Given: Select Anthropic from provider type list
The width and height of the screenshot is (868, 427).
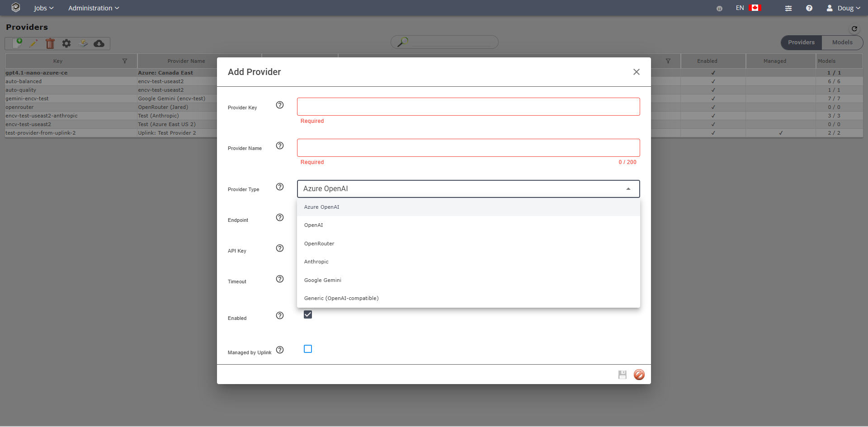Looking at the screenshot, I should (x=316, y=262).
